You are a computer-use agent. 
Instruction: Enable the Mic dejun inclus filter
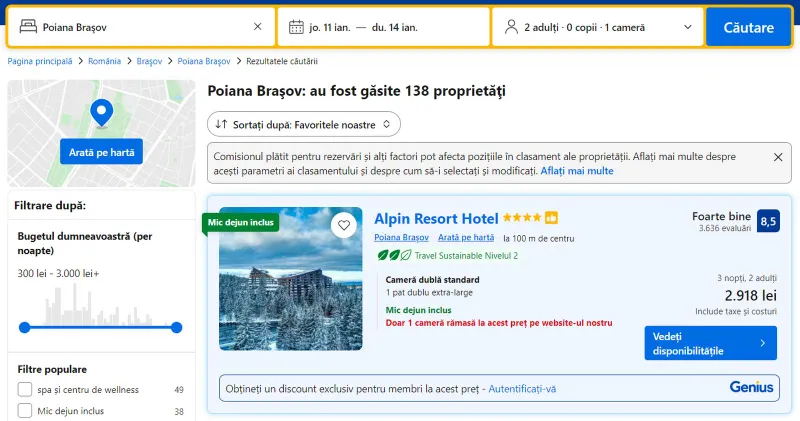[25, 410]
